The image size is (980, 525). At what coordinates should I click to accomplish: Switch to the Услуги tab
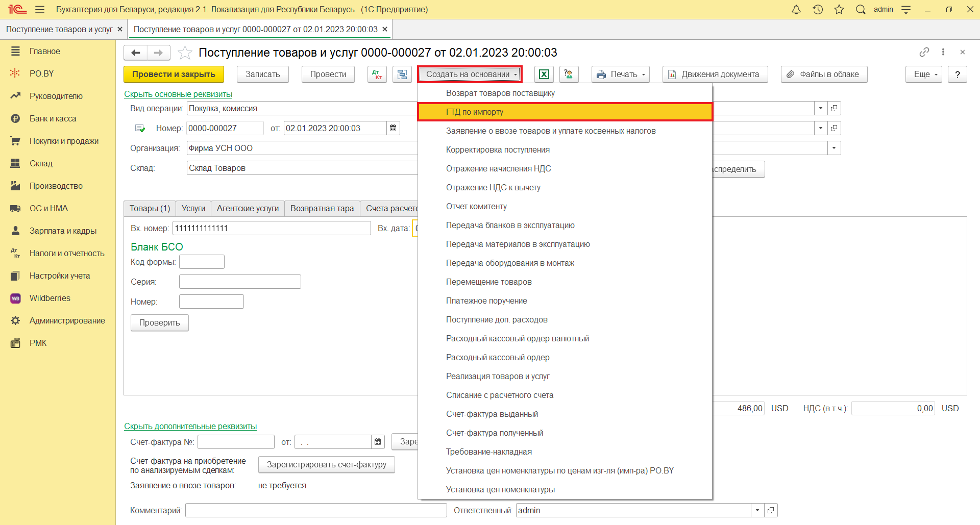pos(193,208)
